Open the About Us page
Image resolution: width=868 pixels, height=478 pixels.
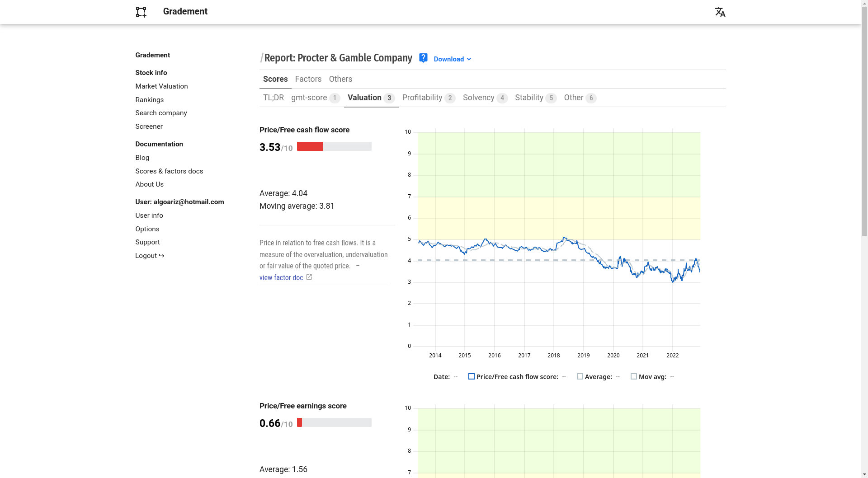pos(149,184)
